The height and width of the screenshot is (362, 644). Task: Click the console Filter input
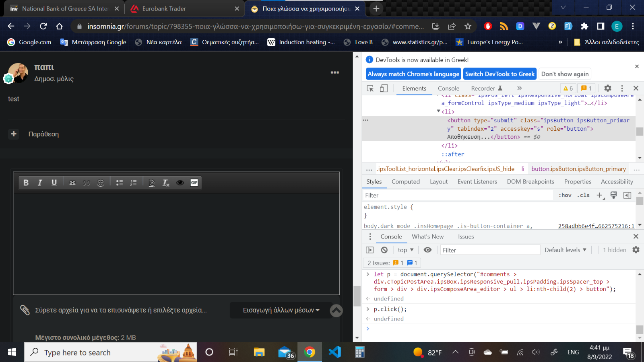[x=490, y=250]
